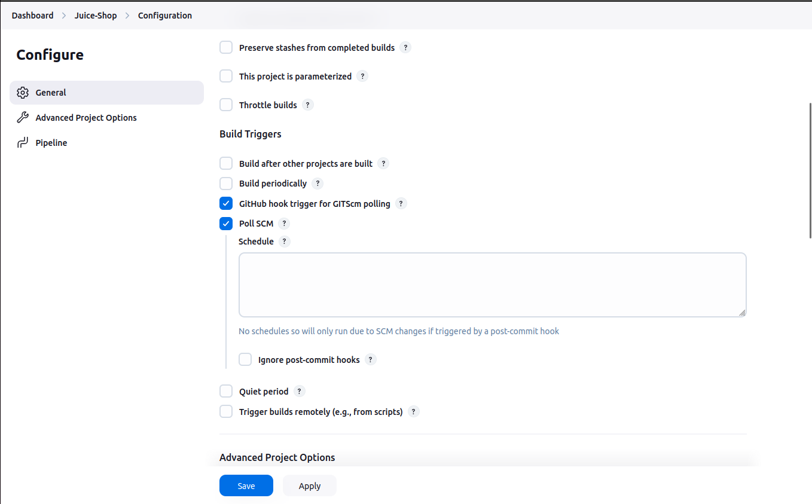Click the chevron after Juice-Shop breadcrumb
The height and width of the screenshot is (504, 812).
coord(127,16)
